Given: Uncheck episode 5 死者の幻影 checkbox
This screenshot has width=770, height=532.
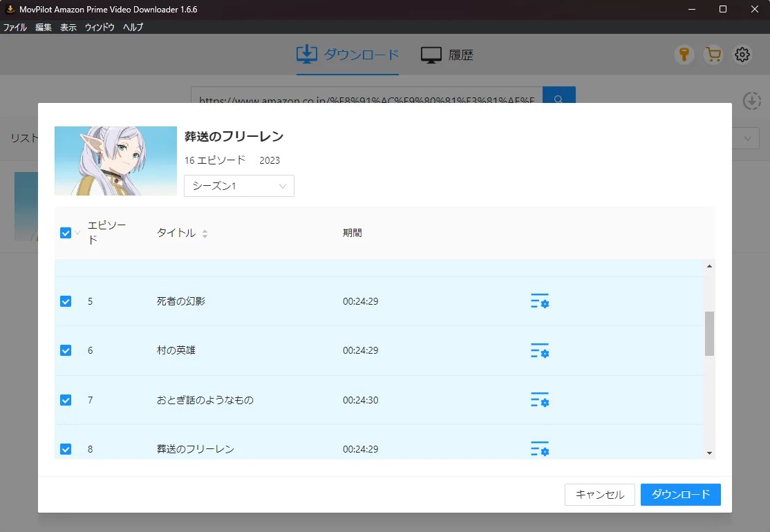Looking at the screenshot, I should pyautogui.click(x=66, y=301).
